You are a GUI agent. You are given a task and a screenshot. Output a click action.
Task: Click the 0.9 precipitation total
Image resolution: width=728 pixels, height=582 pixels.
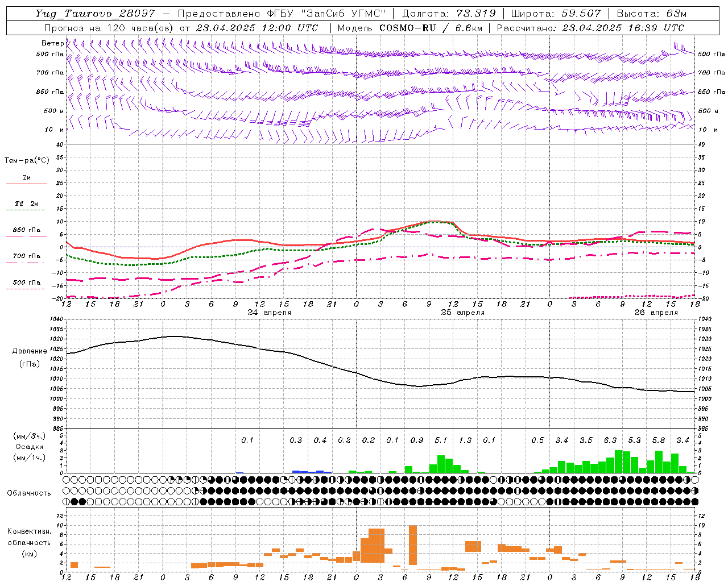pos(417,440)
